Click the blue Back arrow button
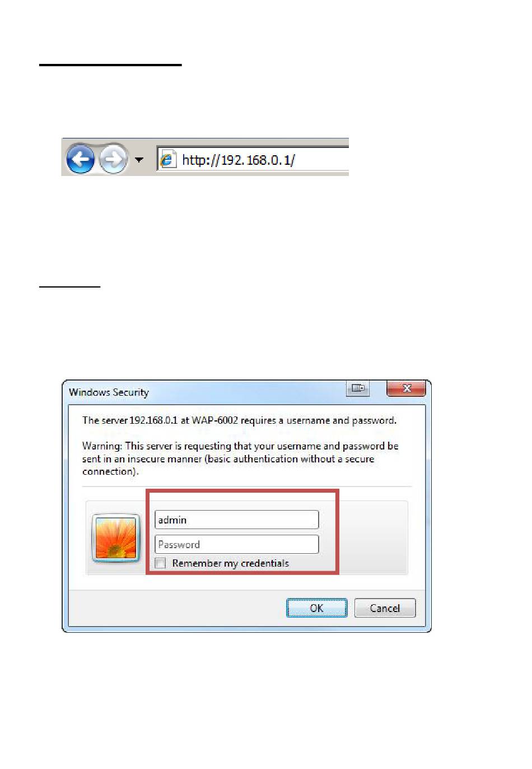The height and width of the screenshot is (769, 532). [x=80, y=159]
